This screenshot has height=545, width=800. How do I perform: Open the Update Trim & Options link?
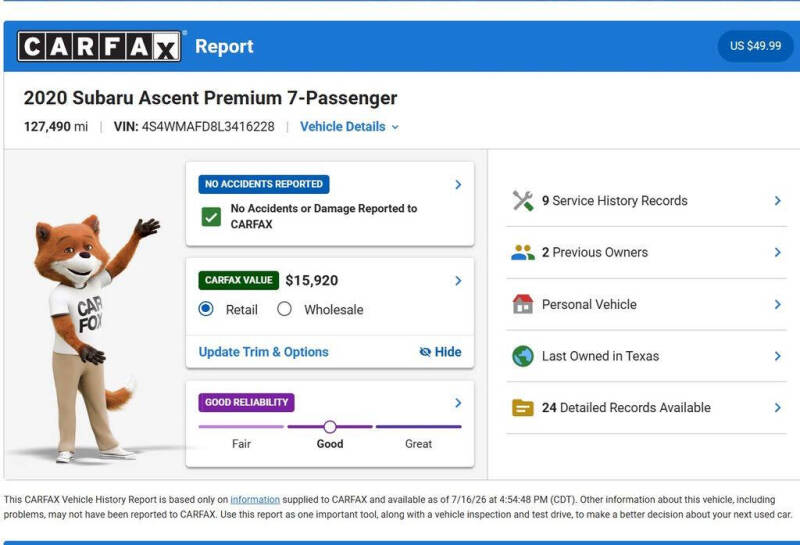[264, 352]
